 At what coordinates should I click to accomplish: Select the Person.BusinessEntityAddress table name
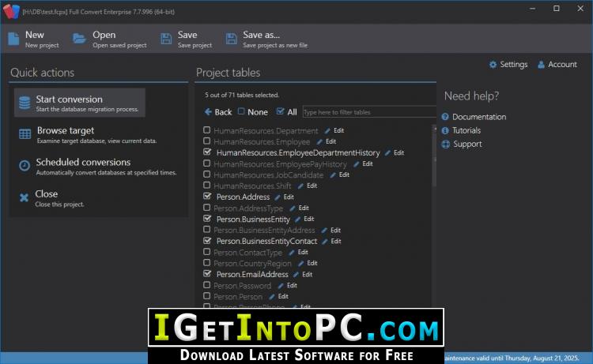[264, 231]
